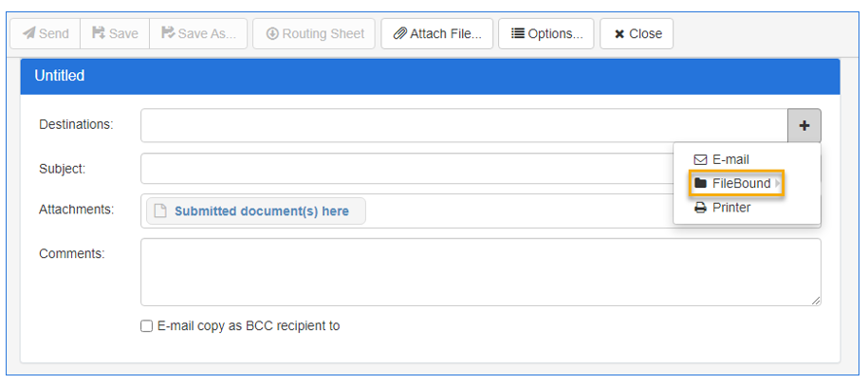Open the Routing Sheet download button
Screen dimensions: 868x384
point(314,33)
